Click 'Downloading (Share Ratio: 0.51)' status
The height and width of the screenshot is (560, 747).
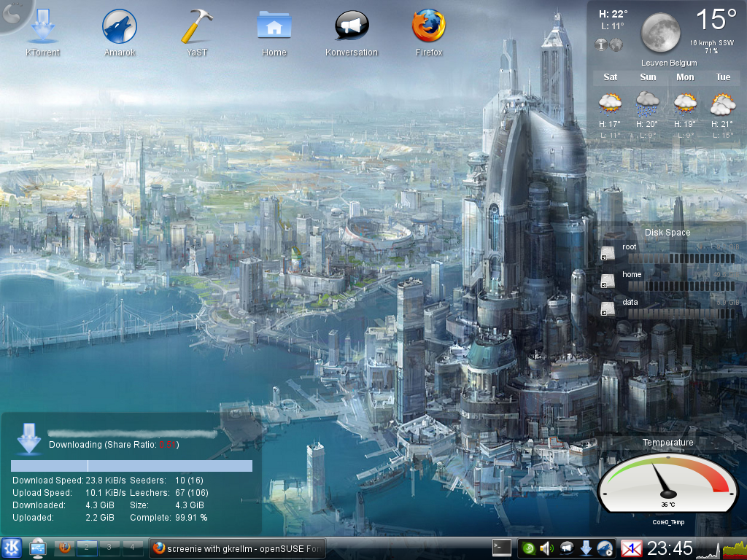(114, 445)
